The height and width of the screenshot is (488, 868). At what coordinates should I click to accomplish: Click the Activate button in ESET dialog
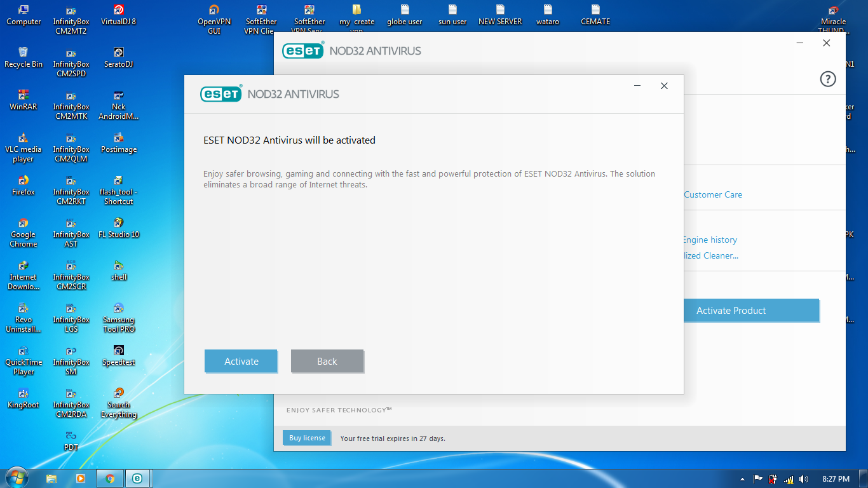[x=241, y=361]
